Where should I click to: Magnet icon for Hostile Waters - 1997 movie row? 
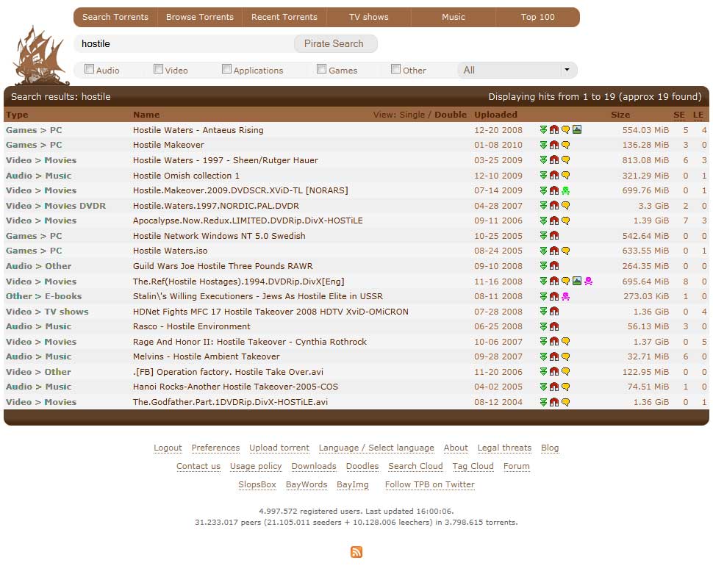pyautogui.click(x=553, y=160)
